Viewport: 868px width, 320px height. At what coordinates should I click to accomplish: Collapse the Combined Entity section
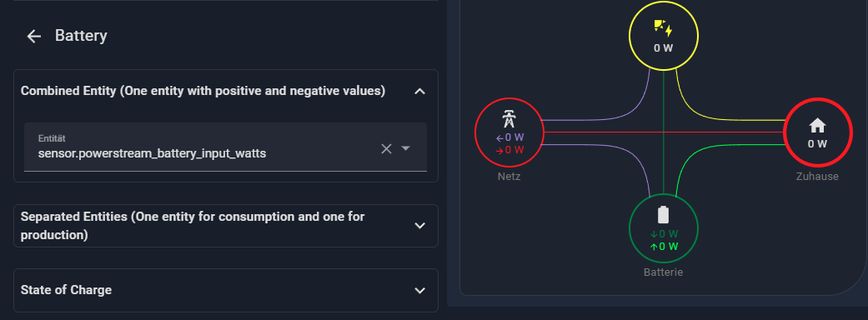pyautogui.click(x=420, y=91)
